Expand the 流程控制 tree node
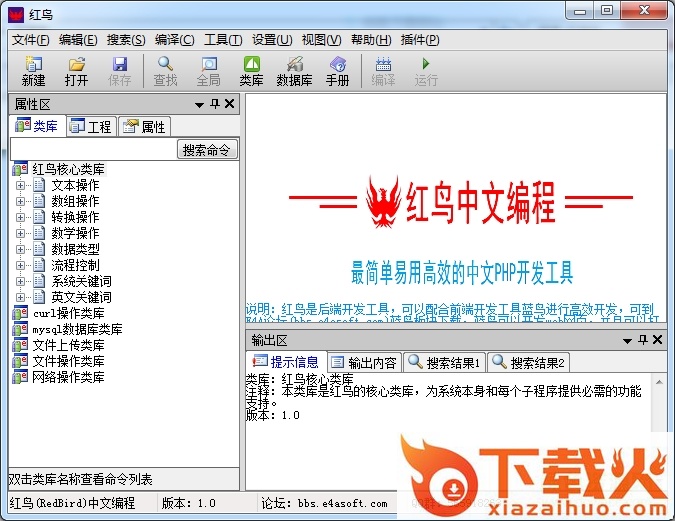 (x=20, y=265)
